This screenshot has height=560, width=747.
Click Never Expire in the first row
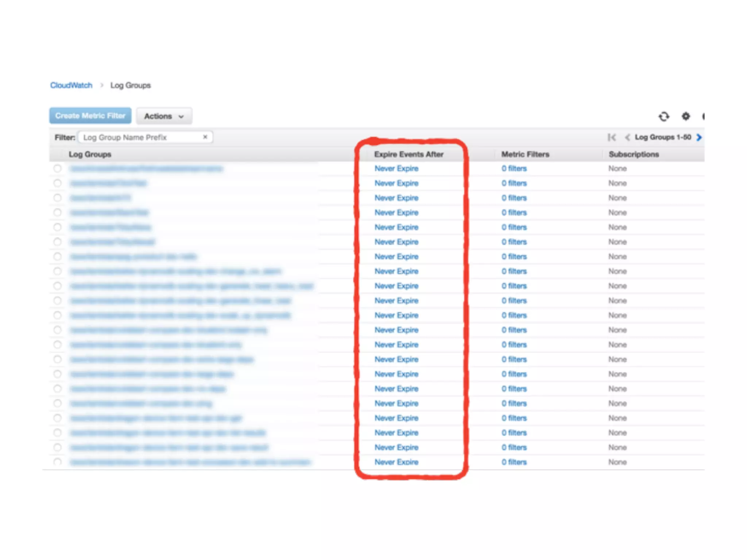click(396, 168)
